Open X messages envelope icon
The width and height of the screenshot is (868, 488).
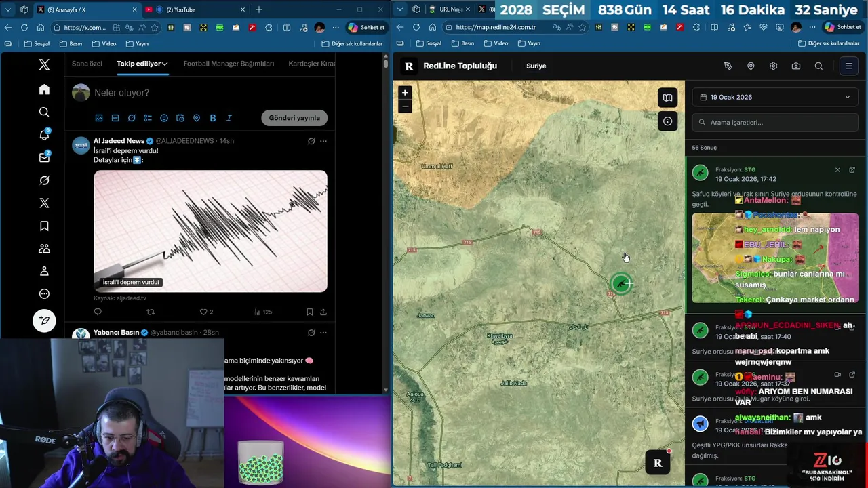coord(44,157)
